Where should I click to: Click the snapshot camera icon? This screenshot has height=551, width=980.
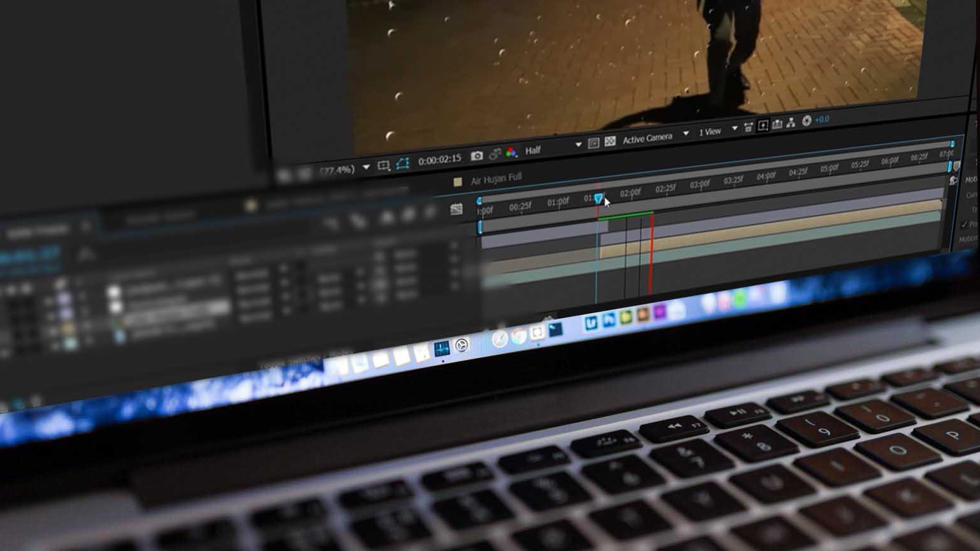click(x=477, y=156)
